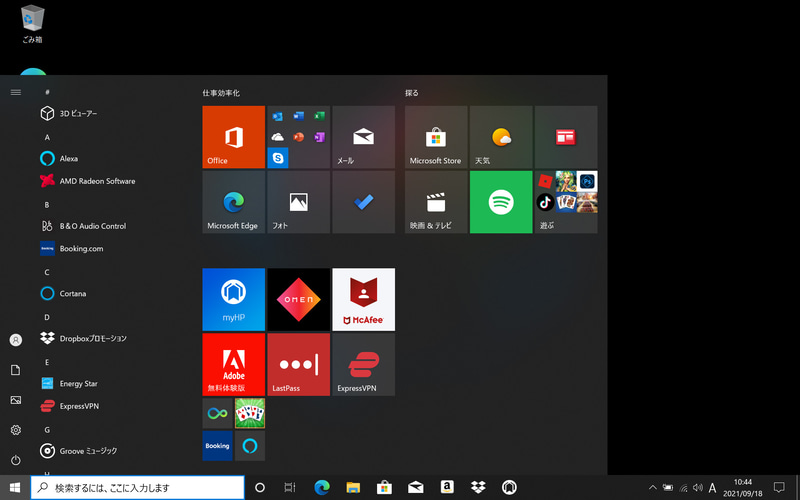The image size is (800, 500).
Task: Open the Office tile
Action: (x=234, y=137)
